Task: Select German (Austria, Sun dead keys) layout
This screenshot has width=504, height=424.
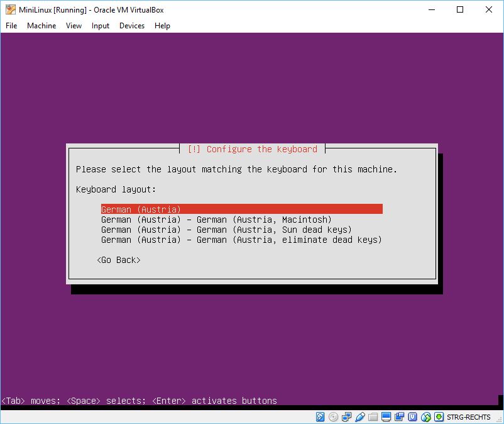Action: [226, 230]
